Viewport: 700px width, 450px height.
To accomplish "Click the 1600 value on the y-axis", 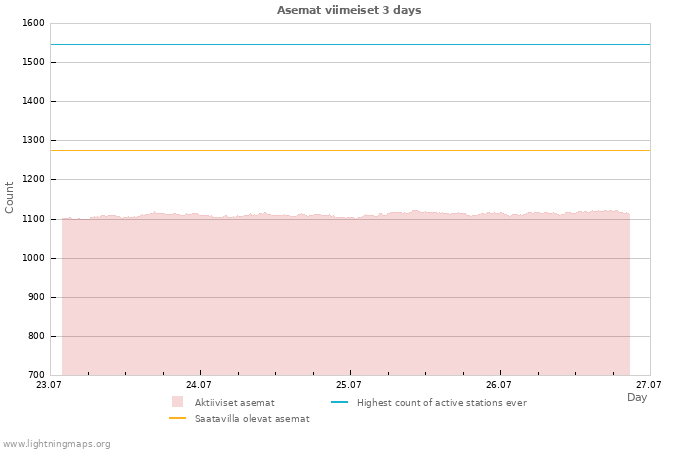I will coord(33,23).
